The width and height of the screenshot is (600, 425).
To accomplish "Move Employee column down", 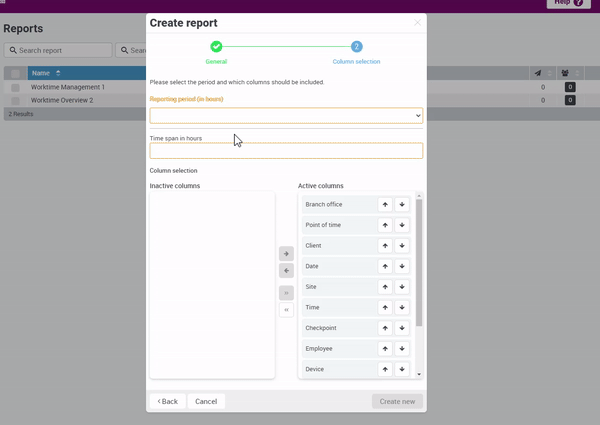I will (401, 349).
